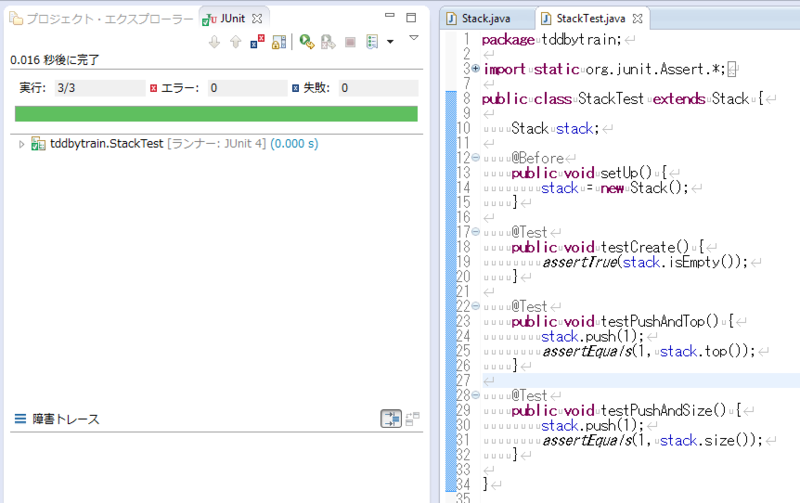Click 'package tddbytrain;' on line 1
This screenshot has width=800, height=503.
(552, 39)
